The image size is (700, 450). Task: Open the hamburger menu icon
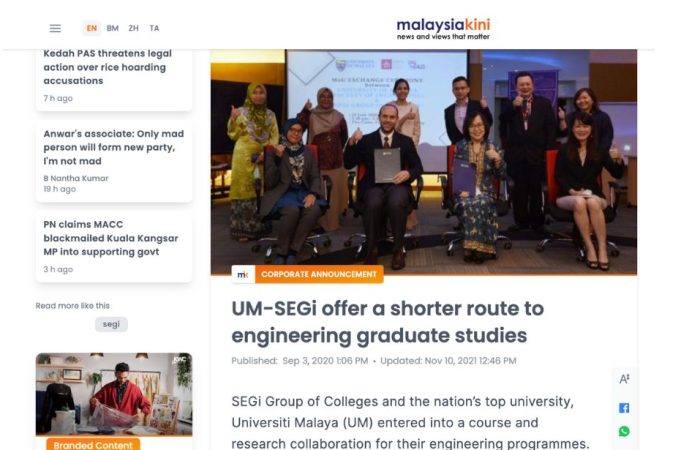[x=55, y=28]
